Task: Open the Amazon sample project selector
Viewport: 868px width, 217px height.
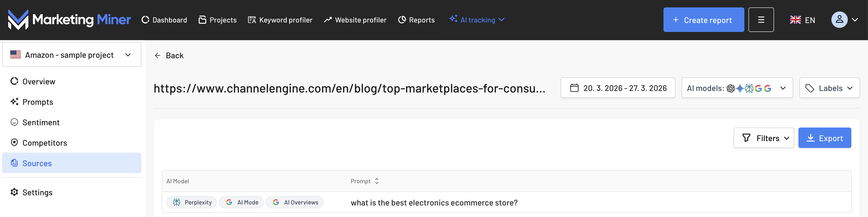Action: coord(71,55)
